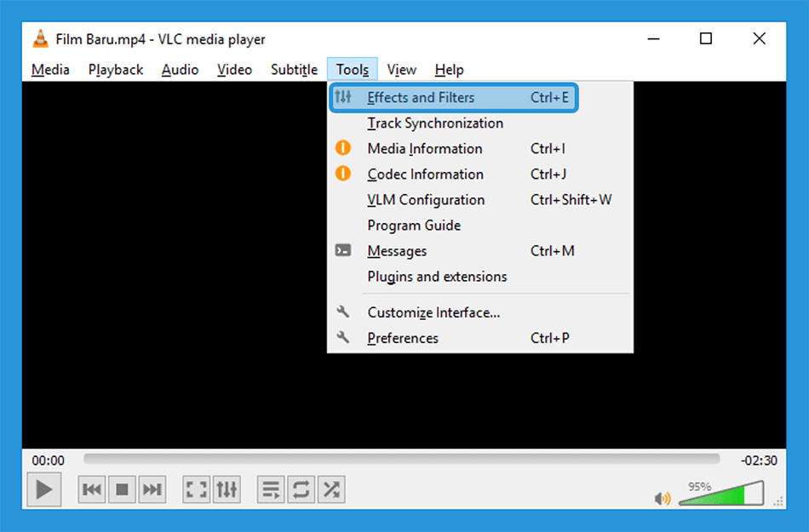Open Codec Information
The height and width of the screenshot is (532, 809).
coord(479,174)
